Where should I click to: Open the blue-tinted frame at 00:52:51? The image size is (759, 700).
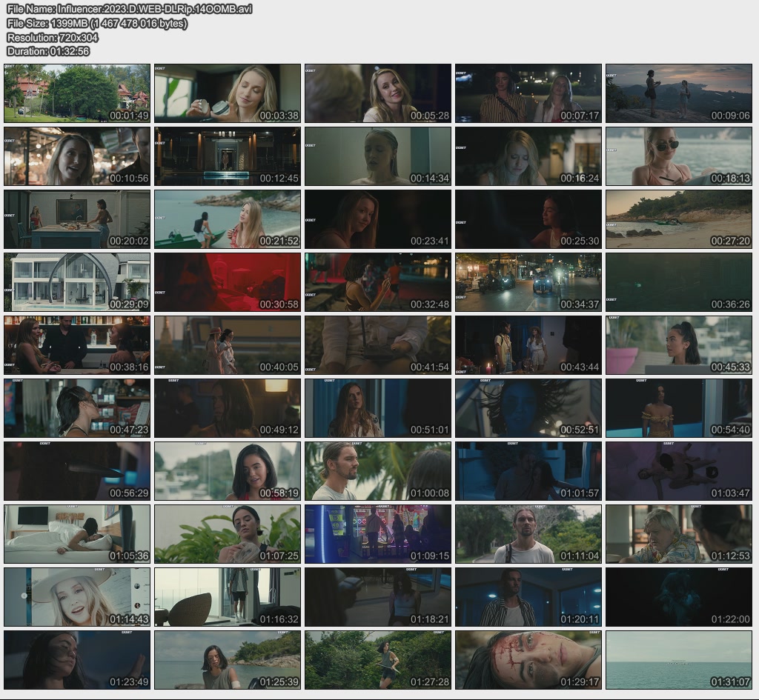coord(528,408)
